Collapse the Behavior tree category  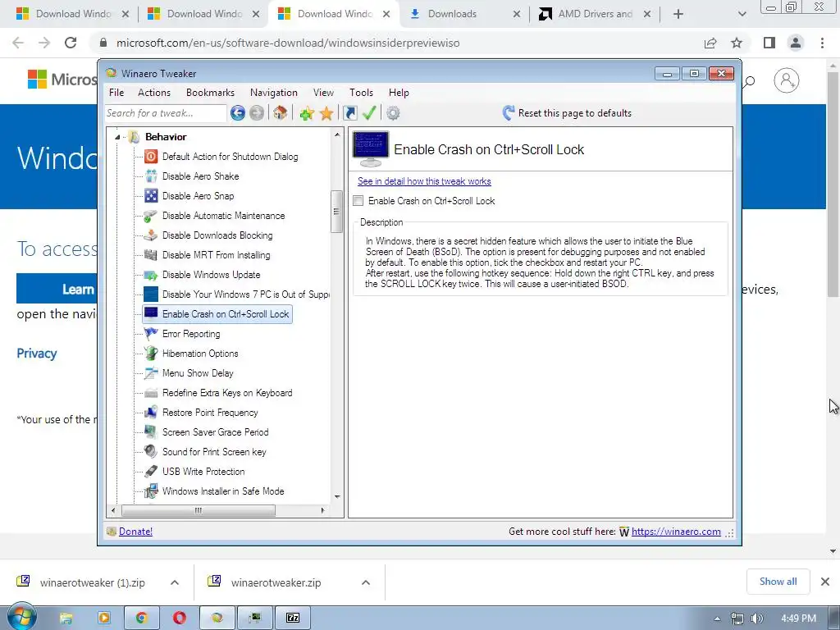[x=117, y=137]
